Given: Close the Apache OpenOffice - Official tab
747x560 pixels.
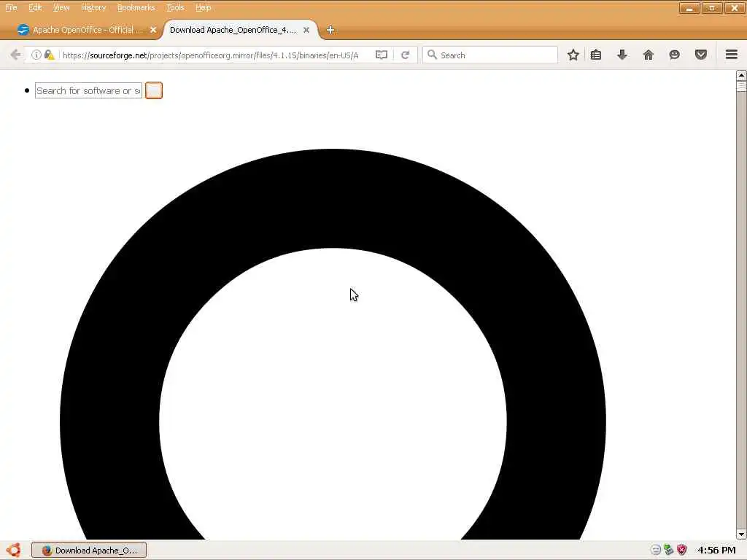Looking at the screenshot, I should coord(153,30).
